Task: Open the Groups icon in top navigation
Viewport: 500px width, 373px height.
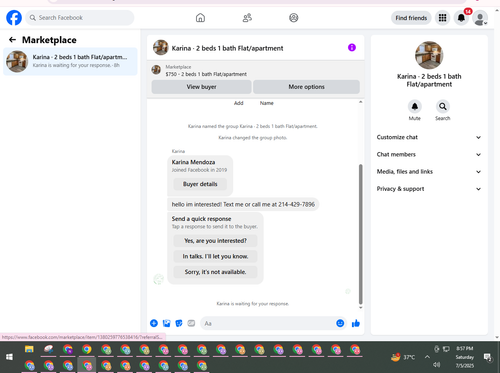Action: (293, 18)
